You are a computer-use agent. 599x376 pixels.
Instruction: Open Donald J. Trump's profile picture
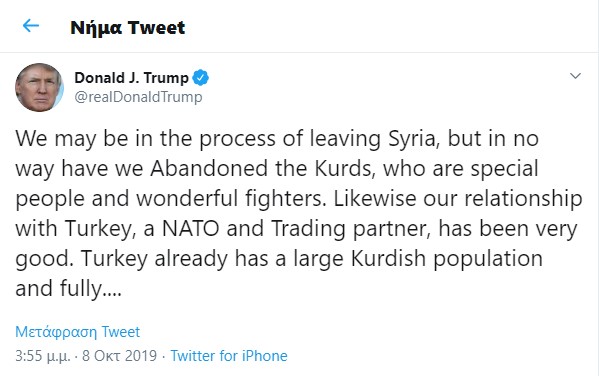[x=39, y=88]
